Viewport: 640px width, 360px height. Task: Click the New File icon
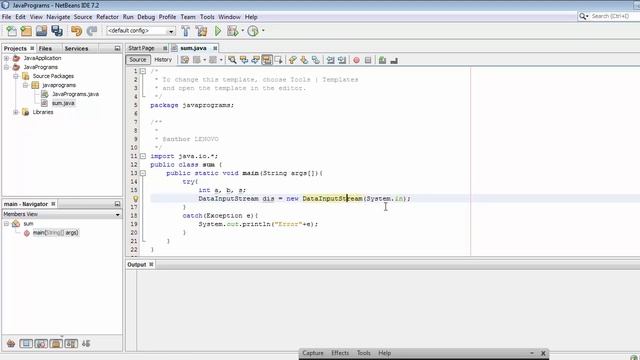(x=11, y=31)
